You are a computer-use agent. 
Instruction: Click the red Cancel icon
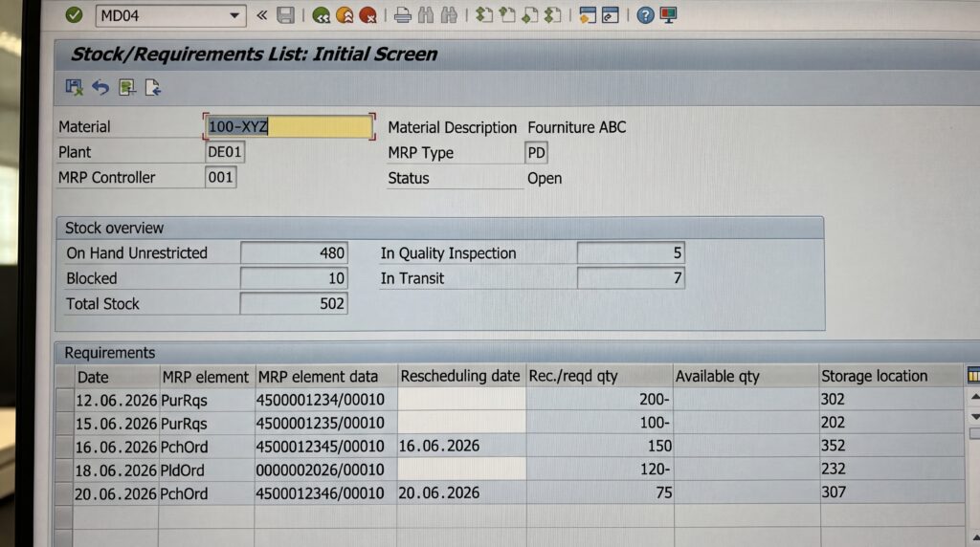coord(368,15)
